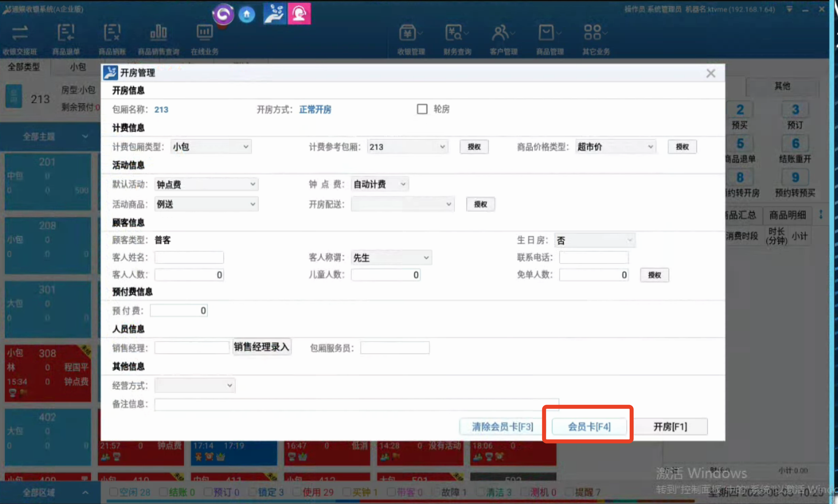Open 商品销账 toolbar icon
The height and width of the screenshot is (504, 838).
[x=112, y=39]
